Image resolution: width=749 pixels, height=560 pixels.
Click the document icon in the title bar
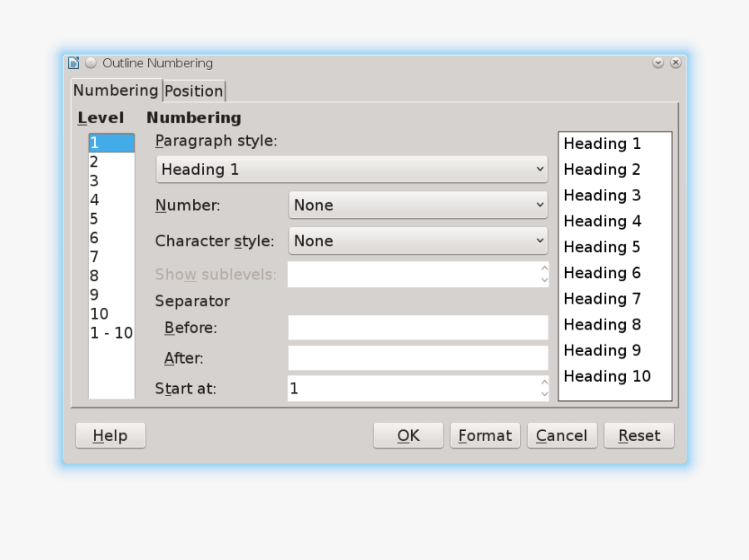pos(72,62)
